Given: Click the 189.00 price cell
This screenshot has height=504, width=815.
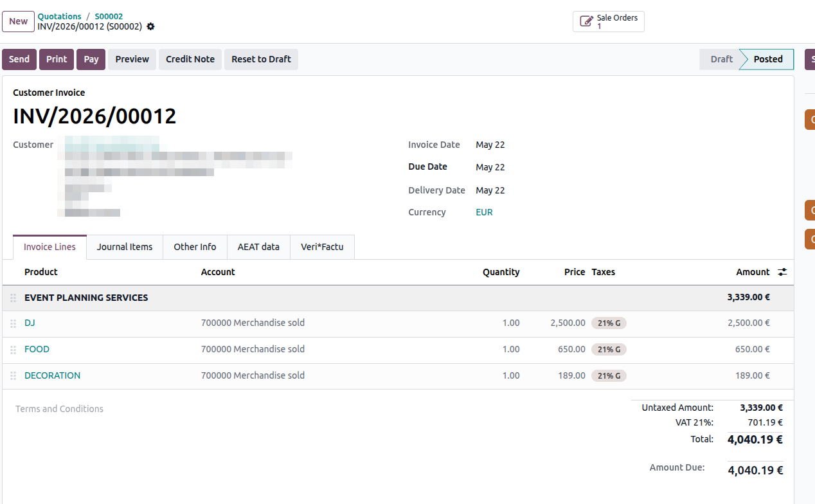Looking at the screenshot, I should point(571,375).
